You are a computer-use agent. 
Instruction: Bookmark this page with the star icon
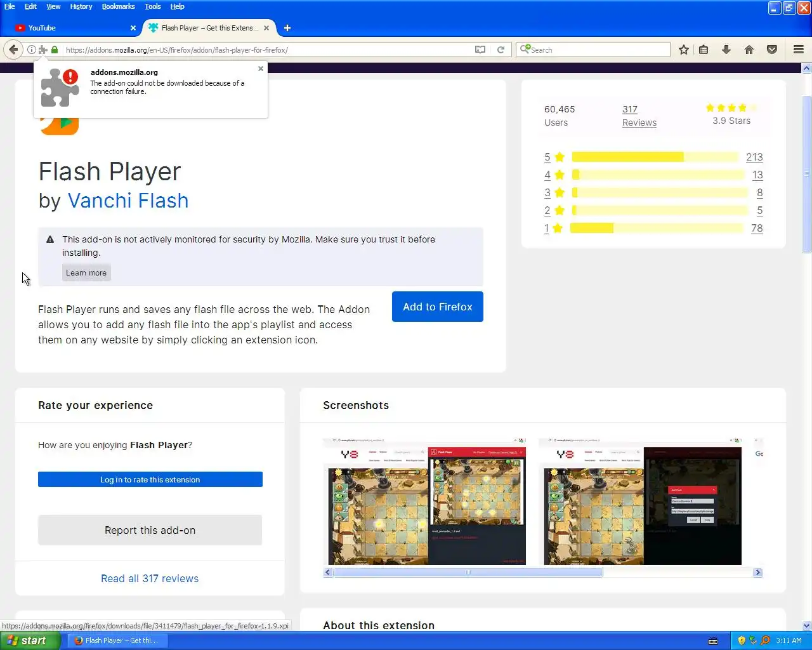pyautogui.click(x=683, y=50)
